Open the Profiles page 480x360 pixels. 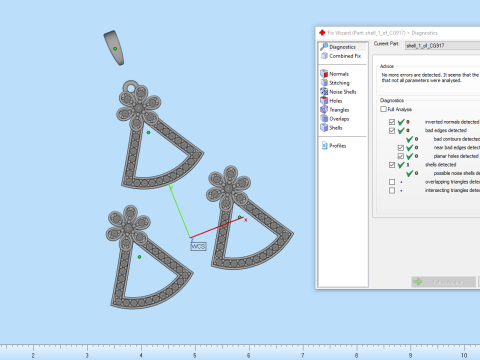point(334,146)
